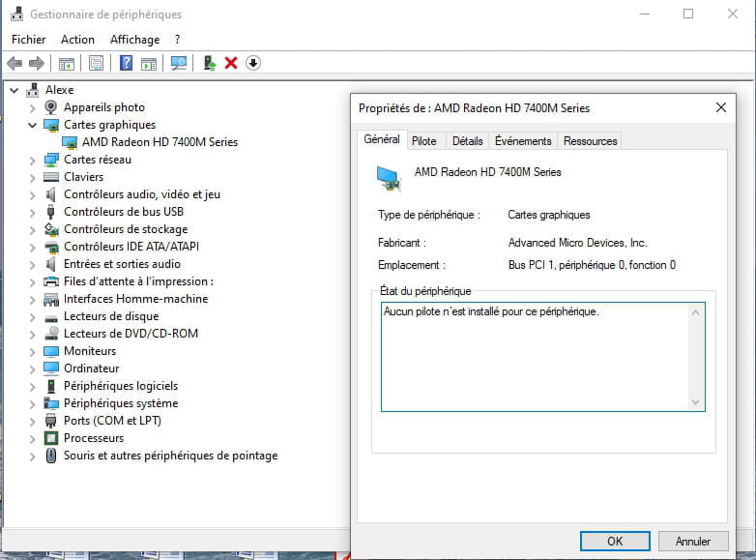
Task: Click the Alexe computer root icon
Action: [x=32, y=90]
